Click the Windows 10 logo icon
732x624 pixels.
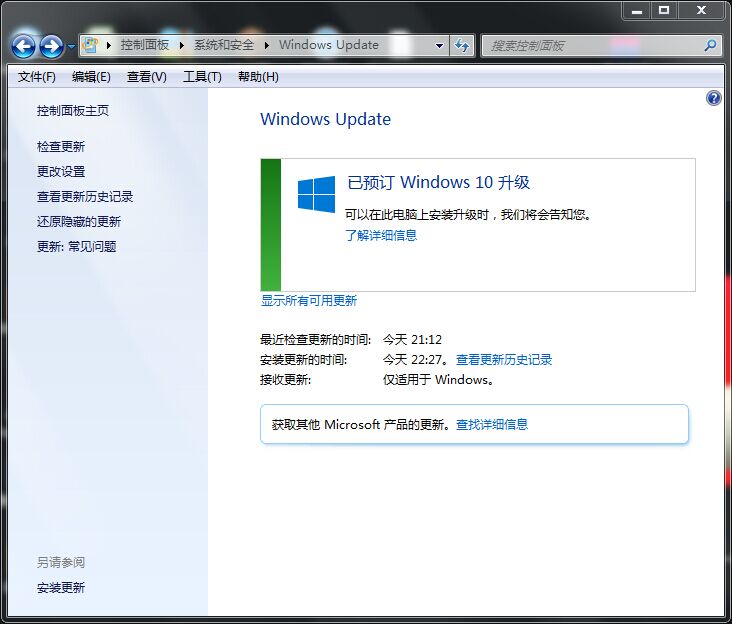pyautogui.click(x=317, y=194)
